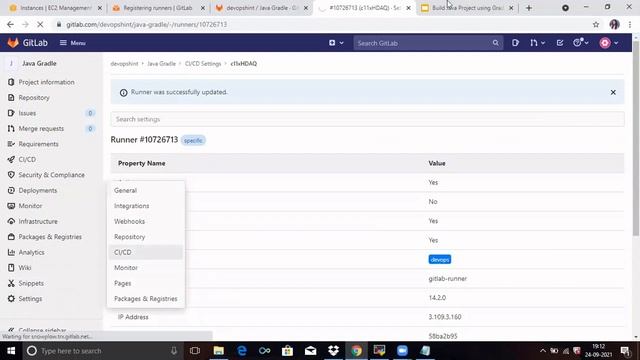Click the specific runner badge

193,140
